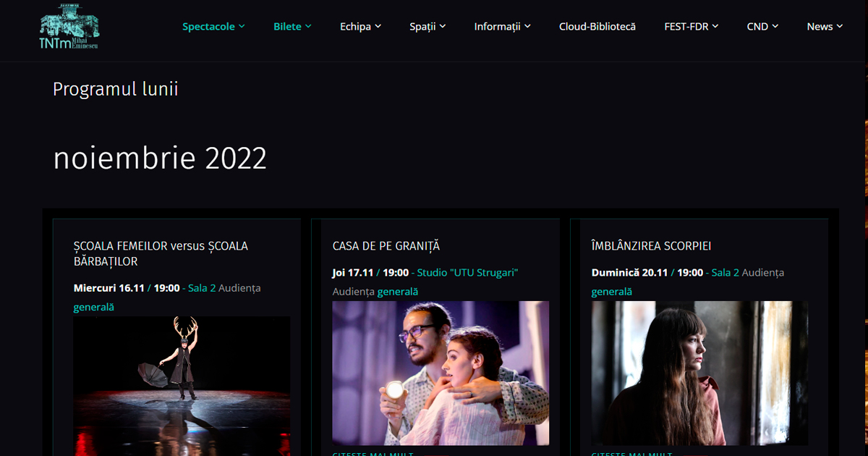Viewport: 868px width, 456px height.
Task: Open CASA DE PE GRANIȚĂ show title
Action: click(x=386, y=246)
